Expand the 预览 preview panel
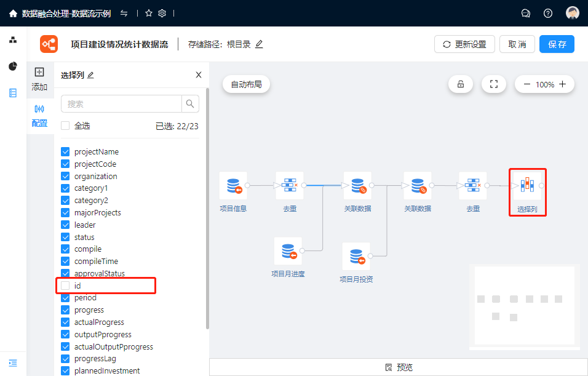This screenshot has width=588, height=376. [x=399, y=367]
